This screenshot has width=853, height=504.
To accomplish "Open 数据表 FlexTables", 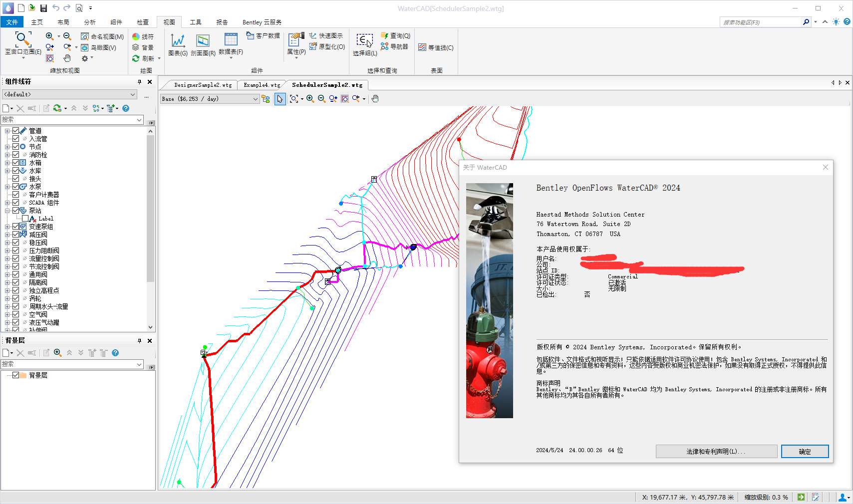I will tap(231, 44).
